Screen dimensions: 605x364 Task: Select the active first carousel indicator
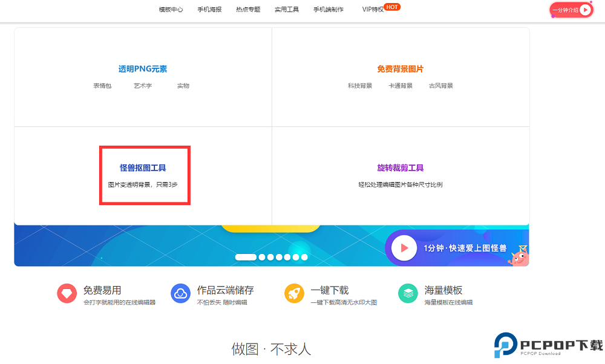pyautogui.click(x=246, y=257)
